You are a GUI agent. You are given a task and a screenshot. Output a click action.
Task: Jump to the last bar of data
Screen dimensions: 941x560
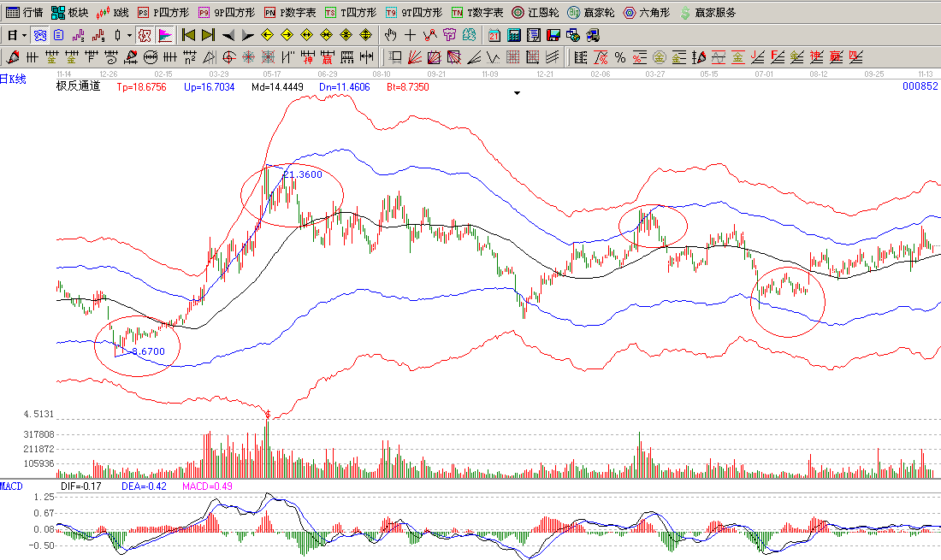click(x=208, y=36)
